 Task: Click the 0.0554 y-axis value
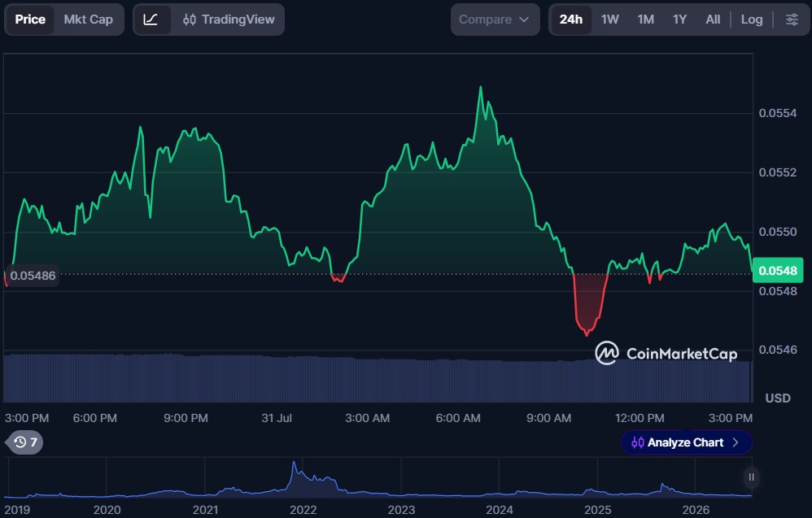click(x=778, y=113)
